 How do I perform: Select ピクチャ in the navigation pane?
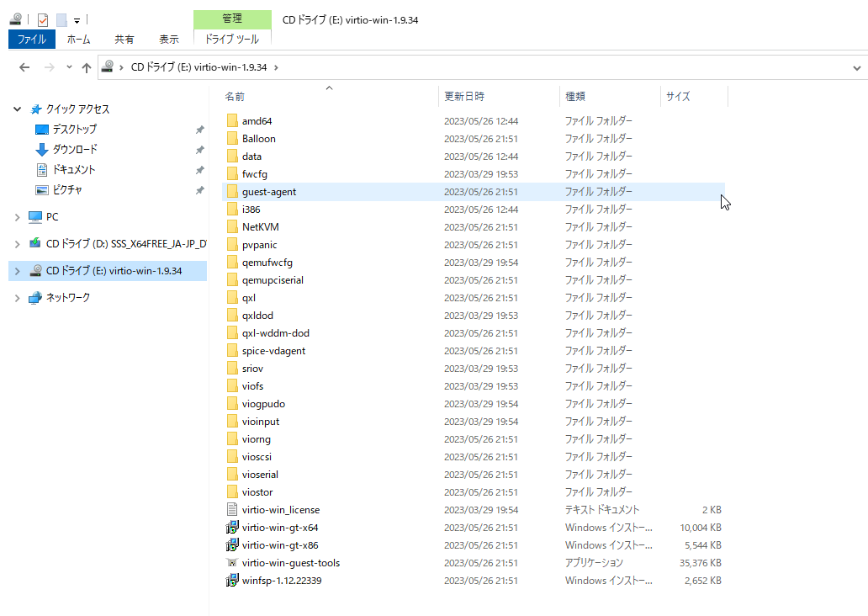[x=67, y=190]
